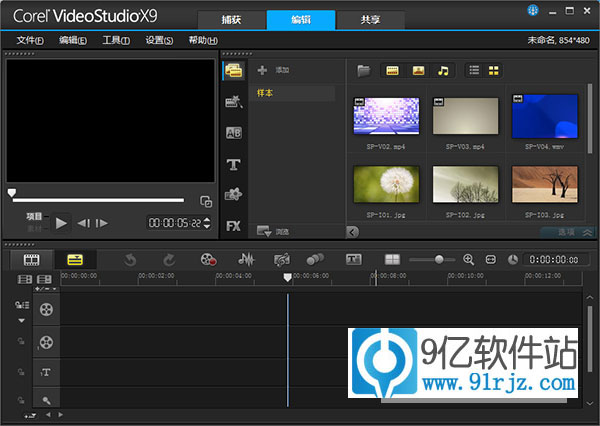
Task: Click the Record/Capture option icon in timeline toolbar
Action: 208,259
